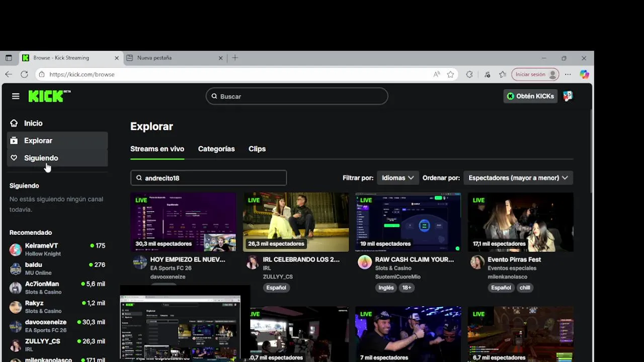Click the 18+ tag
The width and height of the screenshot is (644, 362).
(x=407, y=288)
